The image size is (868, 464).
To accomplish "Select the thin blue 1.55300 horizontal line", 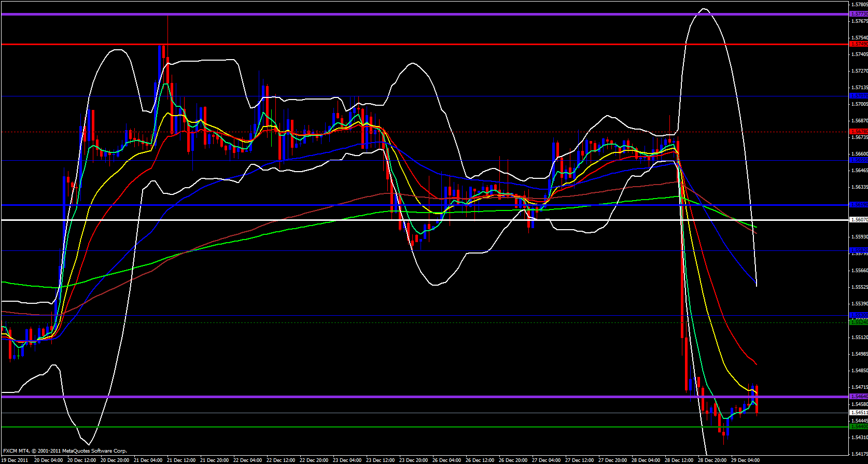I will tap(363, 316).
